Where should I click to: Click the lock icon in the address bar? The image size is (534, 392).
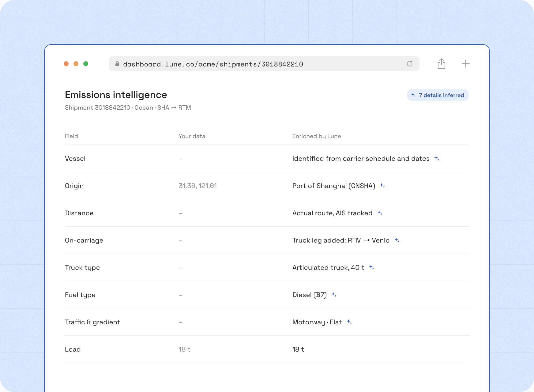117,64
